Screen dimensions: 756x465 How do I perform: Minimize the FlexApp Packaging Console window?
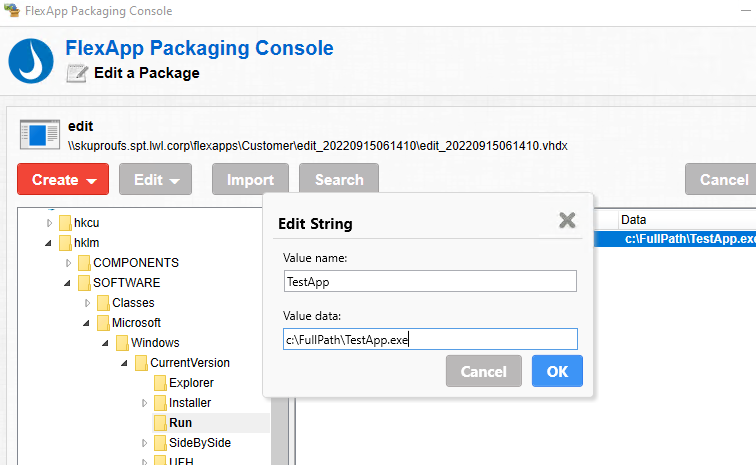(746, 11)
